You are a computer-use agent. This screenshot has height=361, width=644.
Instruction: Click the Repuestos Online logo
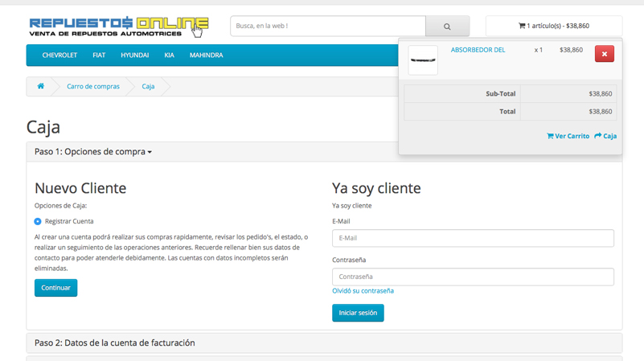pos(119,27)
